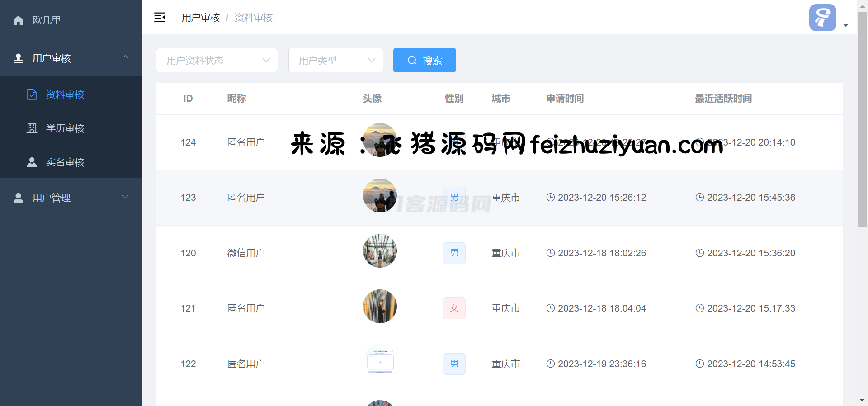Open the 用户类型 dropdown
This screenshot has width=868, height=406.
coord(335,60)
